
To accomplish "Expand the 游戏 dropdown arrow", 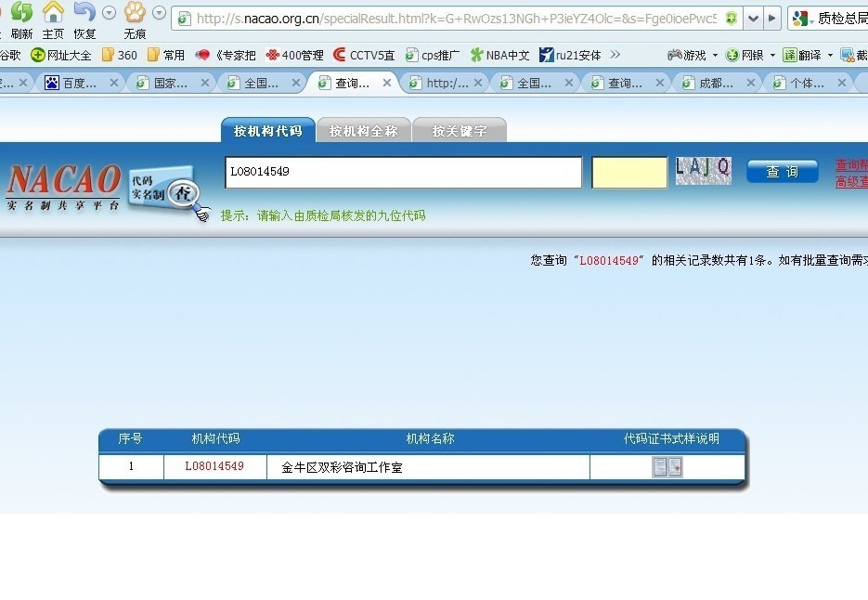I will [715, 55].
